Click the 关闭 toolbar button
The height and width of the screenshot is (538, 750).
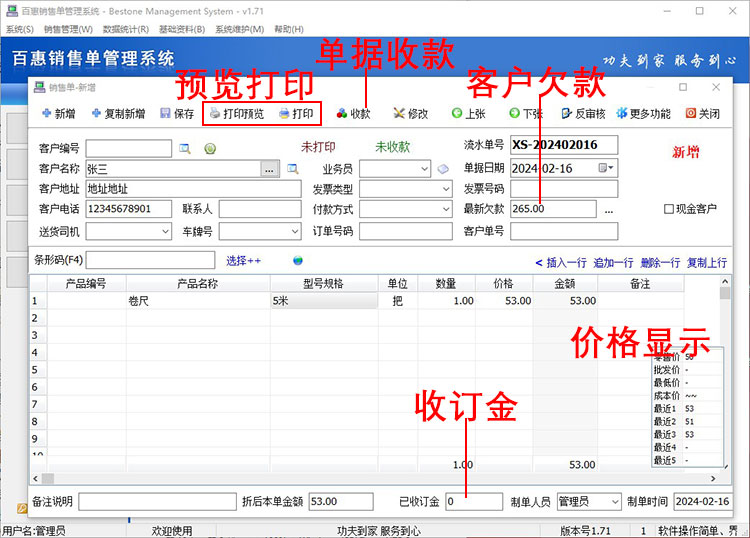(x=703, y=113)
